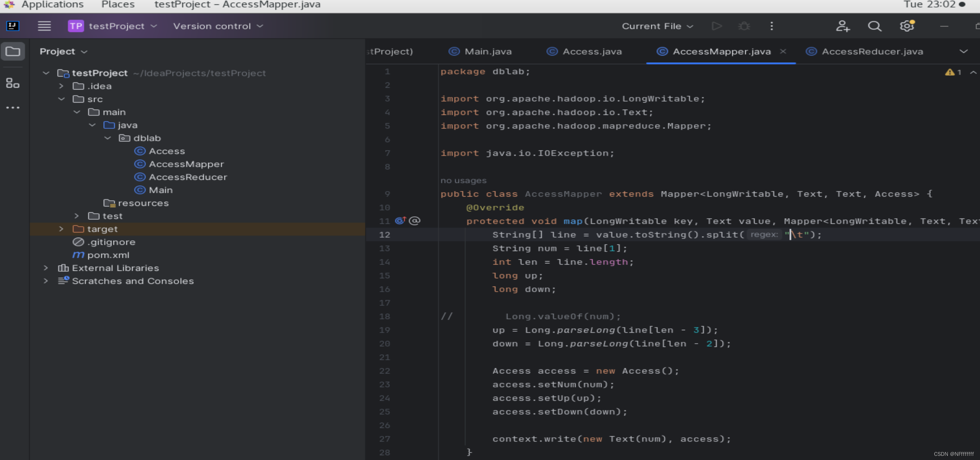Select the .gitignore file
The image size is (980, 460).
coord(104,242)
